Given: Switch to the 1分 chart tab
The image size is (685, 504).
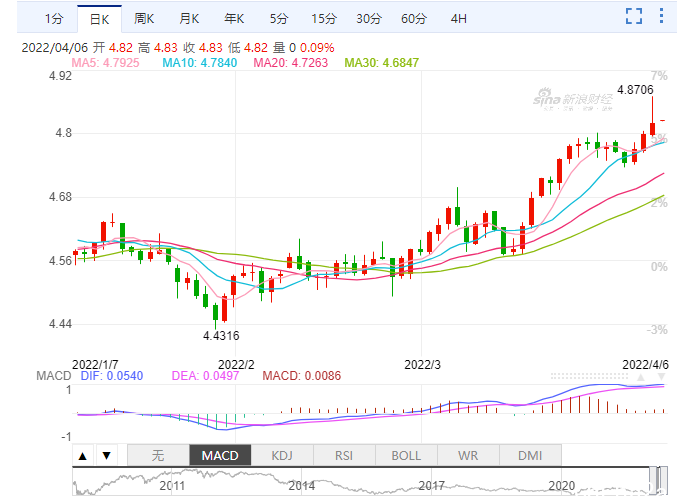Looking at the screenshot, I should click(x=54, y=19).
